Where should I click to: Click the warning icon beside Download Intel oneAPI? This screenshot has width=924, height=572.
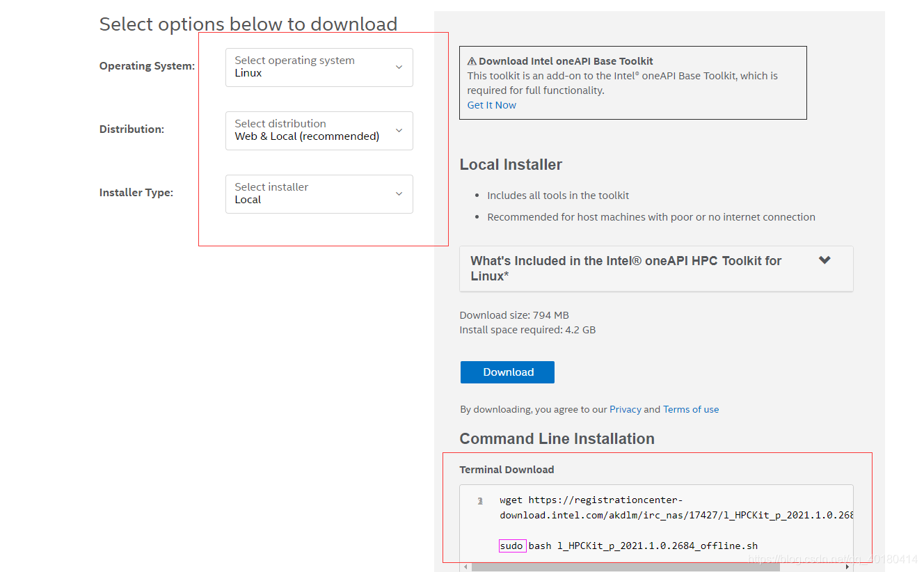coord(472,61)
